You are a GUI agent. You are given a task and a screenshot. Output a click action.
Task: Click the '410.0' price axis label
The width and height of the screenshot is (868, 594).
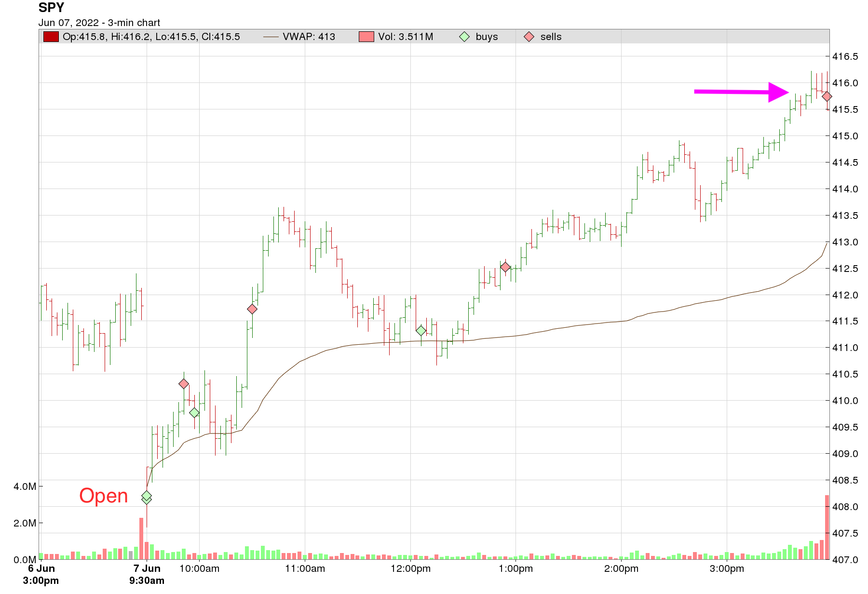[845, 401]
